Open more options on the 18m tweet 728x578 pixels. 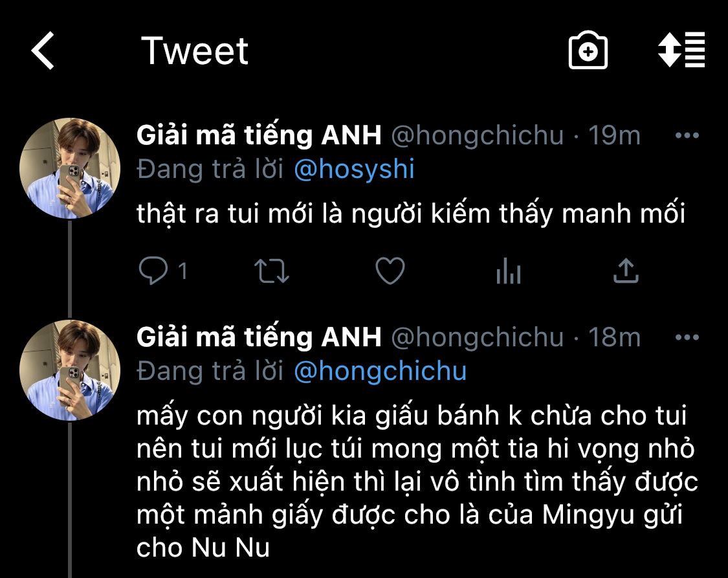pyautogui.click(x=687, y=337)
